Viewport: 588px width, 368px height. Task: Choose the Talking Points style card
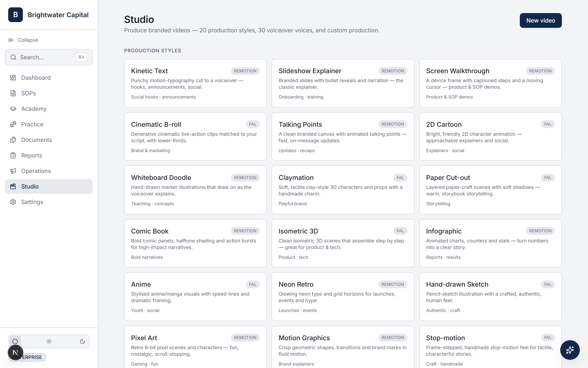(343, 137)
